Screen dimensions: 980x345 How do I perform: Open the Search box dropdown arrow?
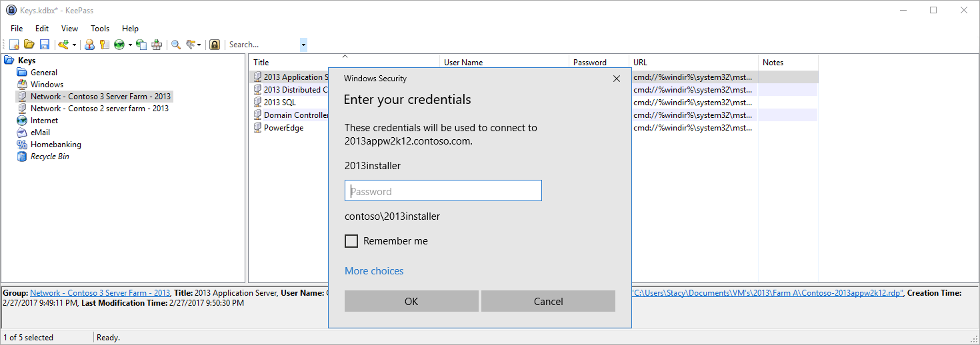(x=303, y=45)
